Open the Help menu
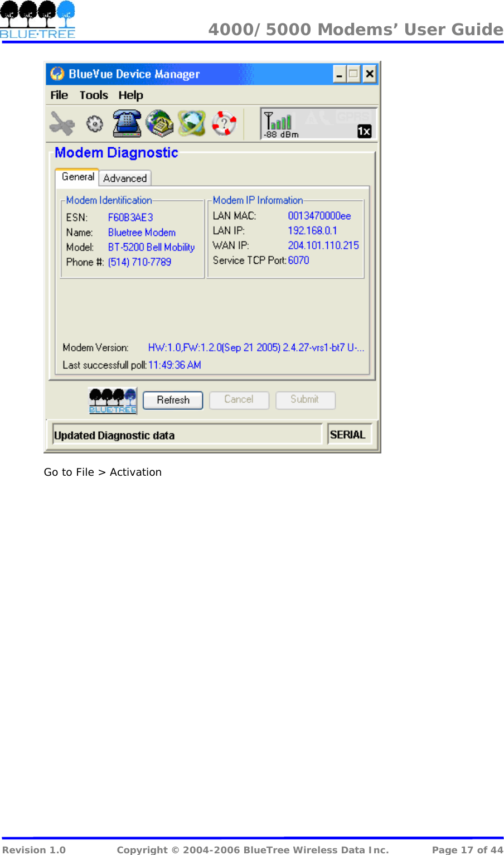This screenshot has width=504, height=855. coord(131,95)
